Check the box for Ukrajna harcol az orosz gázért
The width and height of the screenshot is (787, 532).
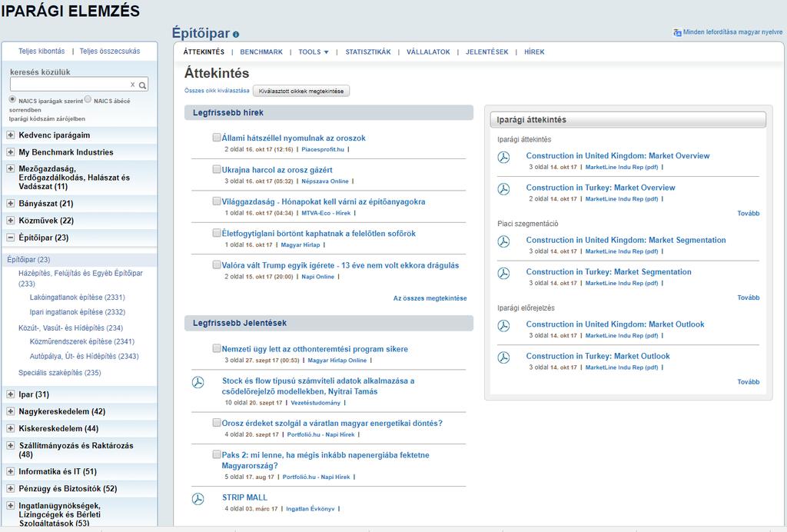(x=216, y=169)
